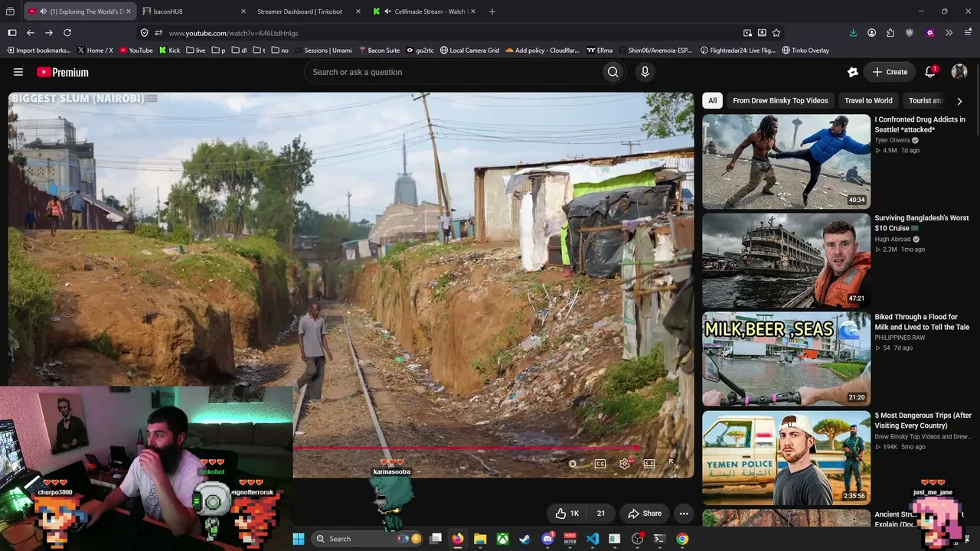The image size is (980, 551).
Task: Show more toolbar items with the chevron
Action: 949,33
